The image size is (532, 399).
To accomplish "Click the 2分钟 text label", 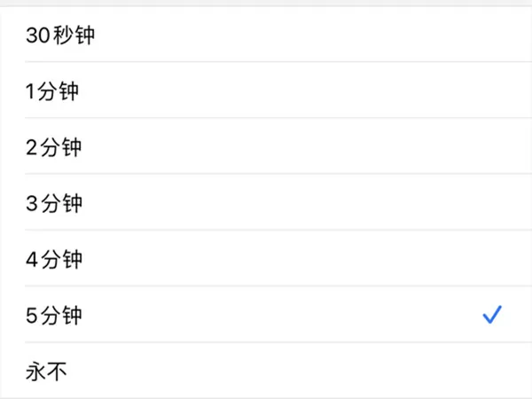I will [53, 147].
